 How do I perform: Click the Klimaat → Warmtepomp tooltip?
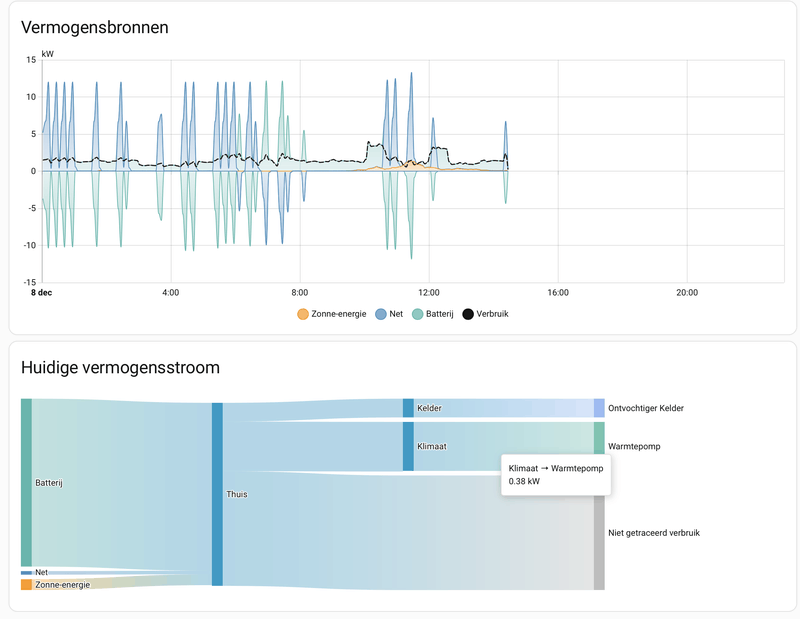pos(556,474)
